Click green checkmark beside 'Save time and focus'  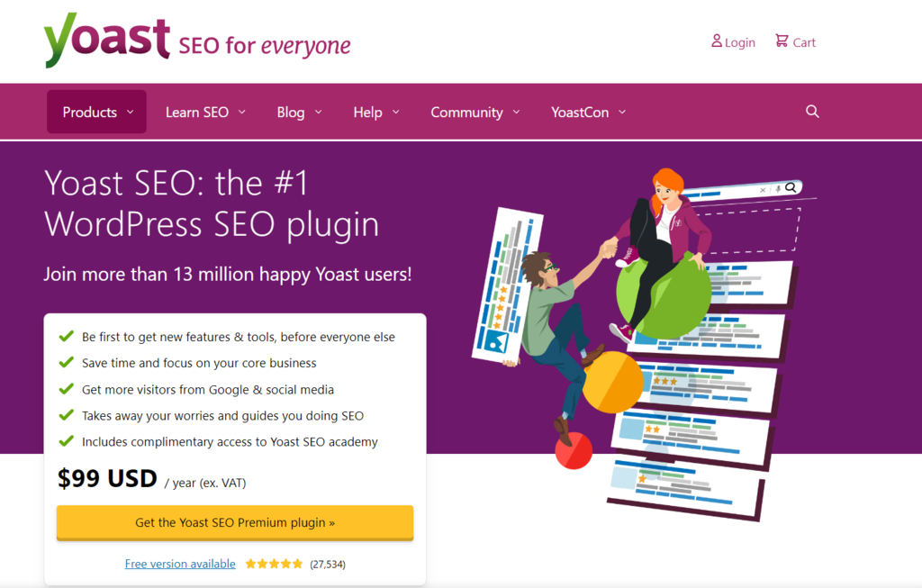pos(67,362)
